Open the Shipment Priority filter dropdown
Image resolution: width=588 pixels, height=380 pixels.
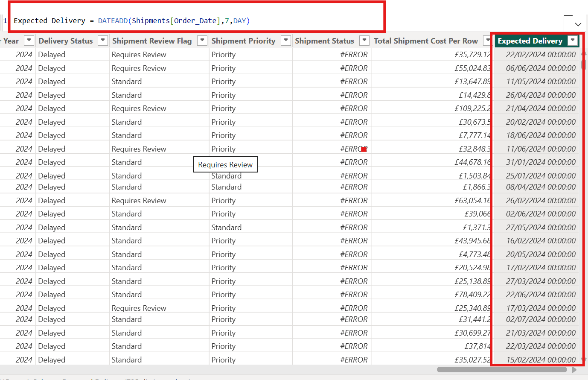[x=286, y=41]
